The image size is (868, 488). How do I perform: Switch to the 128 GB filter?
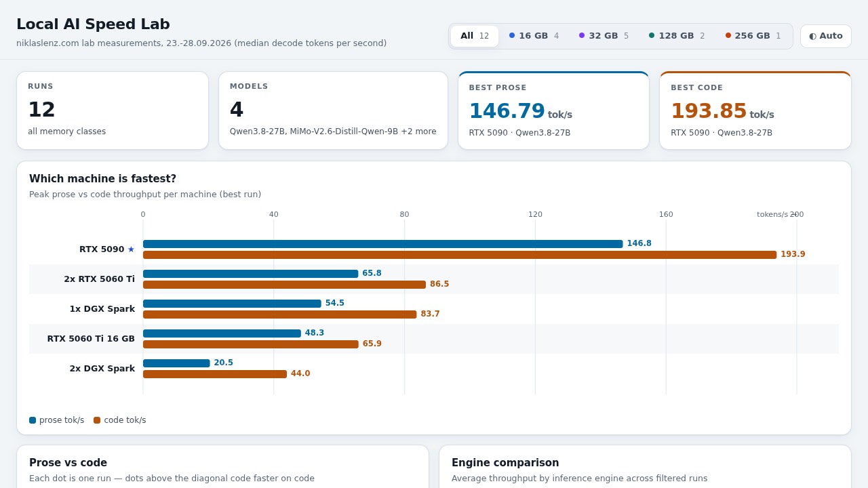coord(677,36)
